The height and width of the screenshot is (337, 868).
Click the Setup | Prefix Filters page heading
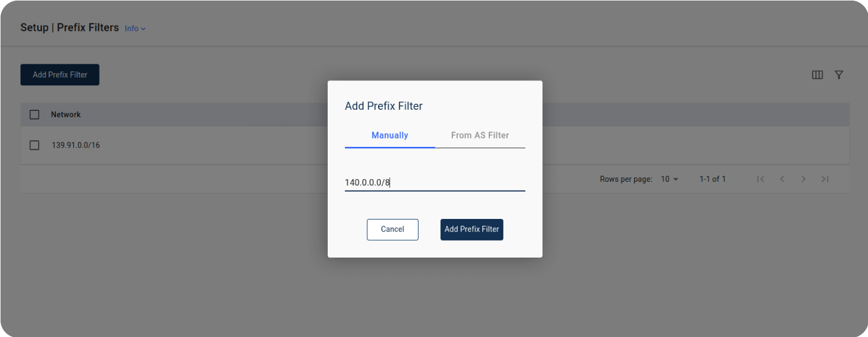70,27
